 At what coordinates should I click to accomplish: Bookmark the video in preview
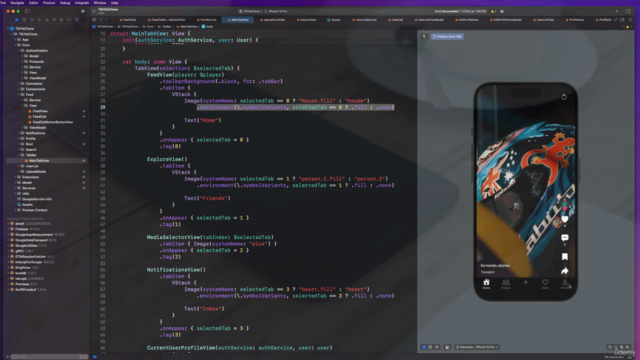coord(564,257)
